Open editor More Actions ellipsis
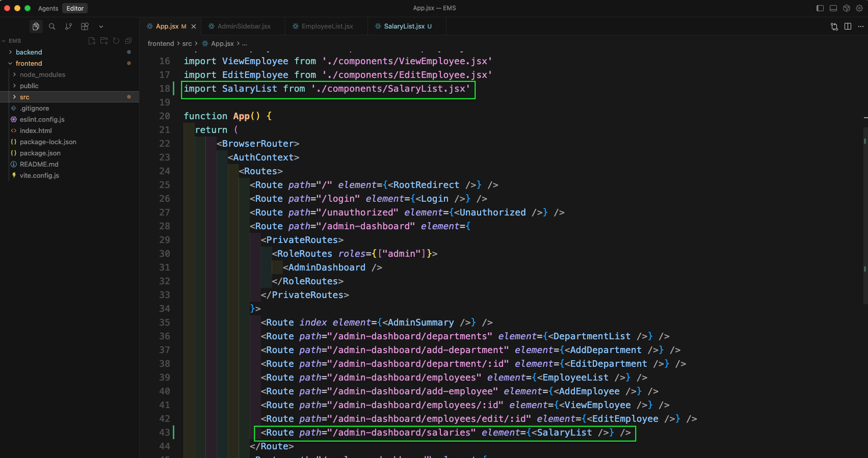The image size is (868, 458). click(861, 26)
